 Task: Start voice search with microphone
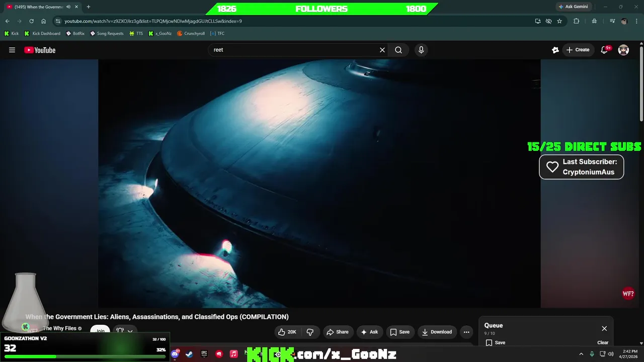click(x=421, y=50)
